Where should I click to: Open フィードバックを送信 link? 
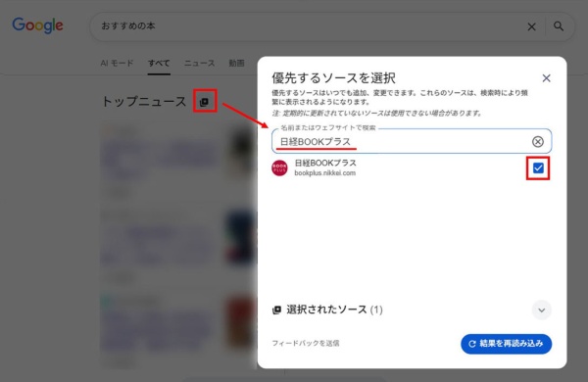pyautogui.click(x=306, y=343)
